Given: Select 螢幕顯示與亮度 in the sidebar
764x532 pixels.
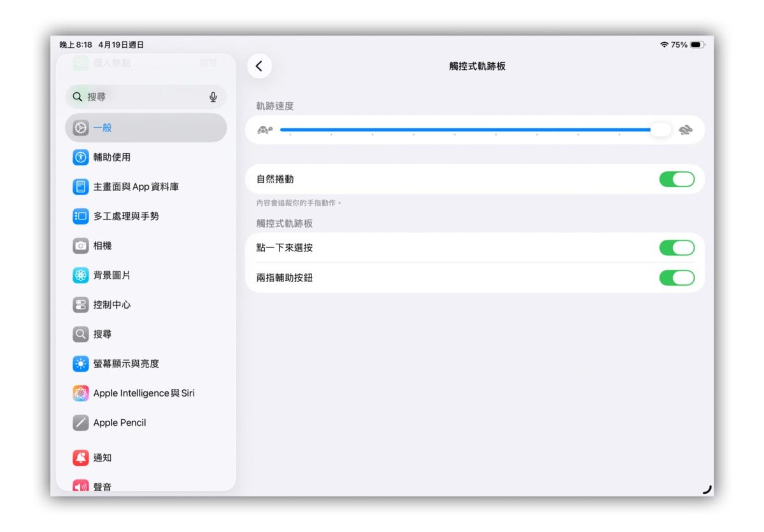Looking at the screenshot, I should pos(146,364).
